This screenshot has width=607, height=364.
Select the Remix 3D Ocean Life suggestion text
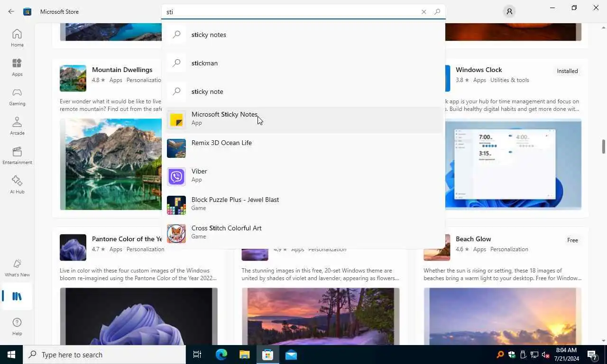tap(221, 143)
